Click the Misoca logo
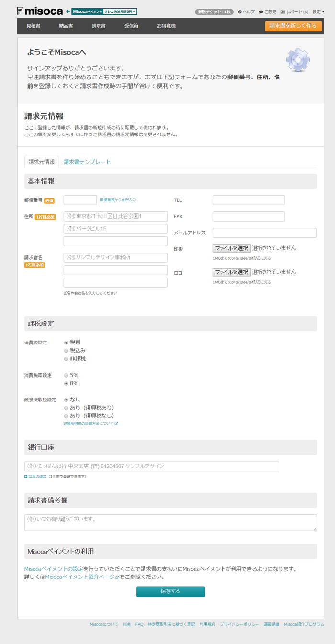The image size is (335, 644). (40, 11)
